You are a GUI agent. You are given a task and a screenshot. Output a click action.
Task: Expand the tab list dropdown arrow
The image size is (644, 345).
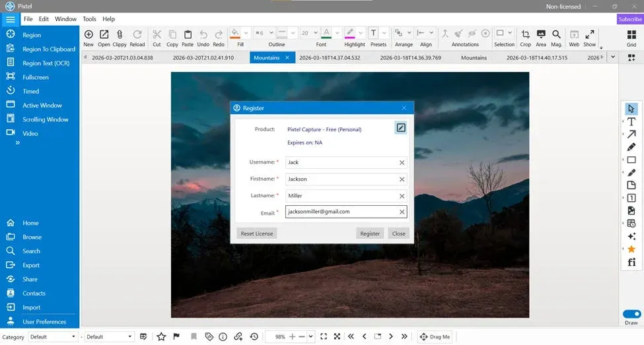click(613, 57)
